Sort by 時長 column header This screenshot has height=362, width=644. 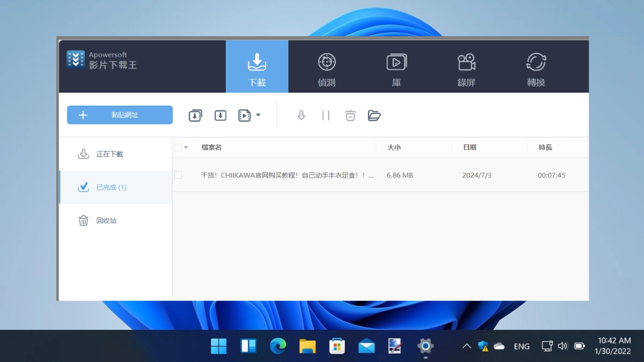[545, 147]
